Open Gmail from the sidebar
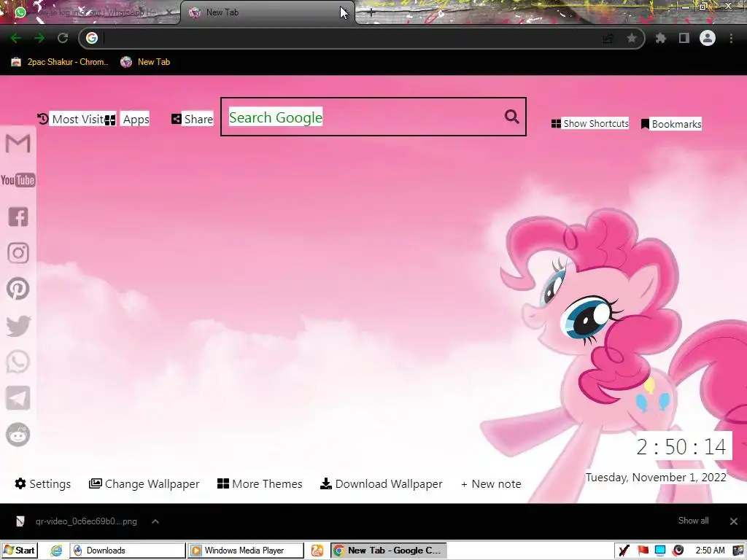 (x=18, y=144)
